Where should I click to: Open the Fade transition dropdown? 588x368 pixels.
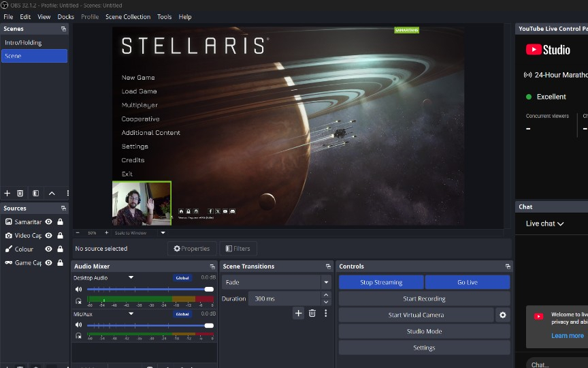(x=326, y=282)
